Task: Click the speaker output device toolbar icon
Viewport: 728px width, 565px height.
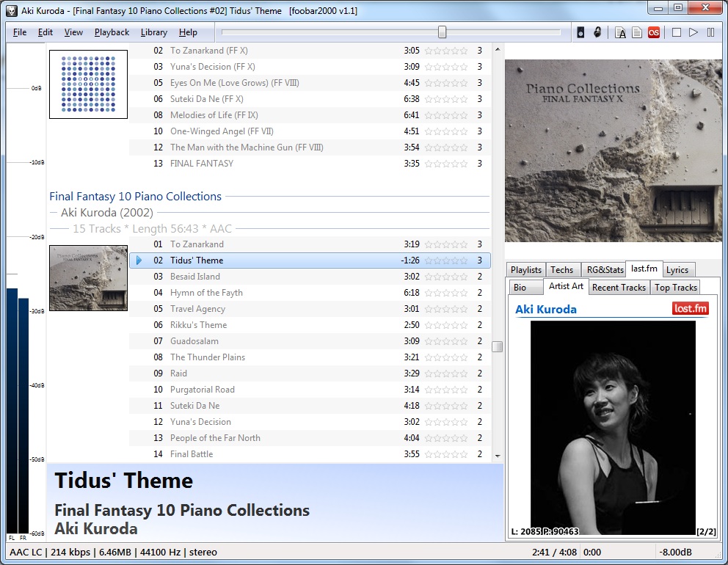Action: point(580,32)
